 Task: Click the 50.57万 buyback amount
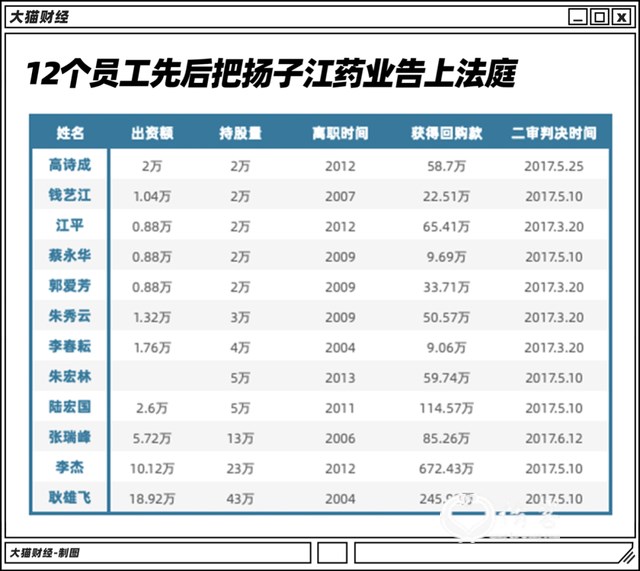[x=447, y=318]
